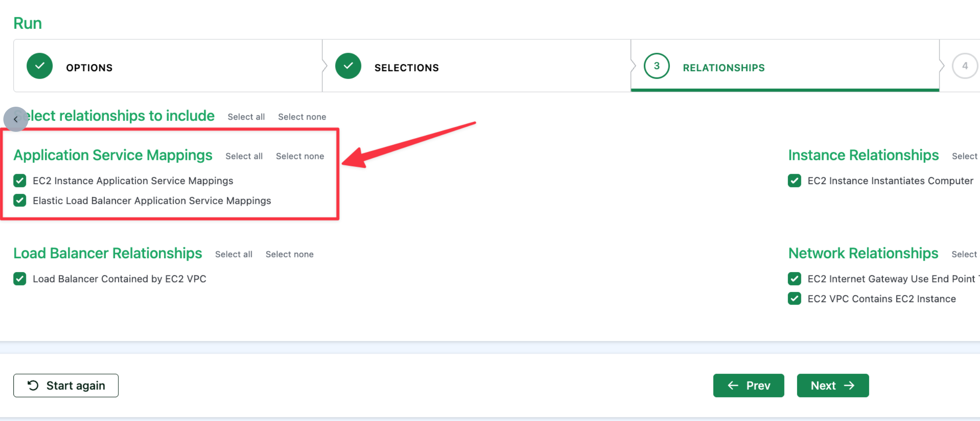The width and height of the screenshot is (980, 421).
Task: Click the Selections step checkmark icon
Action: tap(348, 66)
